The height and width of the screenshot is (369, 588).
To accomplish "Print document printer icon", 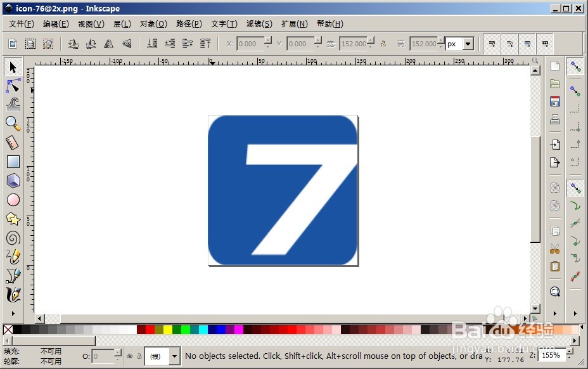I will (x=555, y=119).
